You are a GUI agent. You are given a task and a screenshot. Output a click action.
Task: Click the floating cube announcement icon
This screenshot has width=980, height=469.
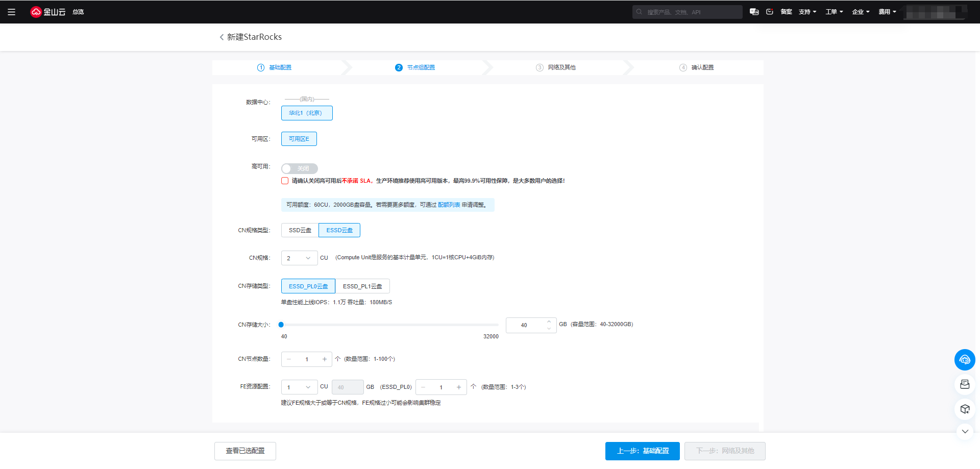click(964, 409)
